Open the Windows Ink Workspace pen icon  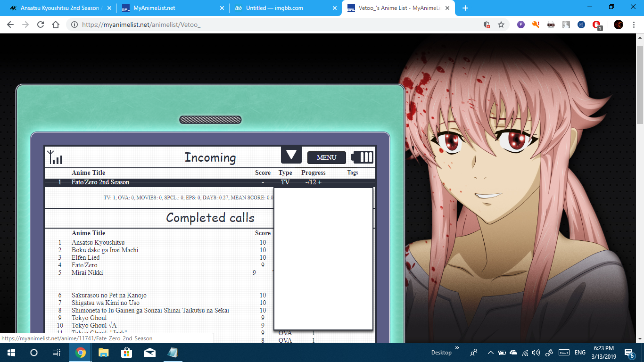(548, 353)
